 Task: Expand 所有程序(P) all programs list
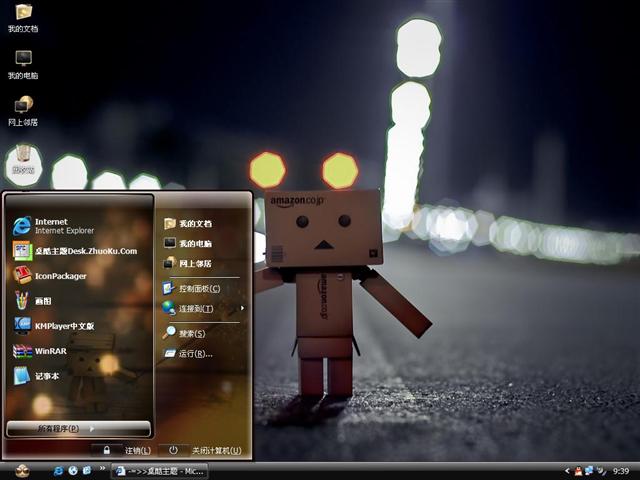78,429
